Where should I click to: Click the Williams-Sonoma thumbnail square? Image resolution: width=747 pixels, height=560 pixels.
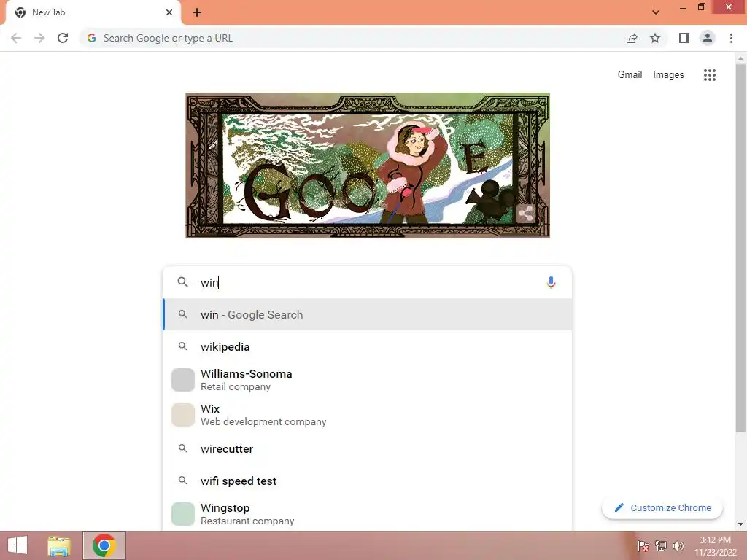coord(183,380)
